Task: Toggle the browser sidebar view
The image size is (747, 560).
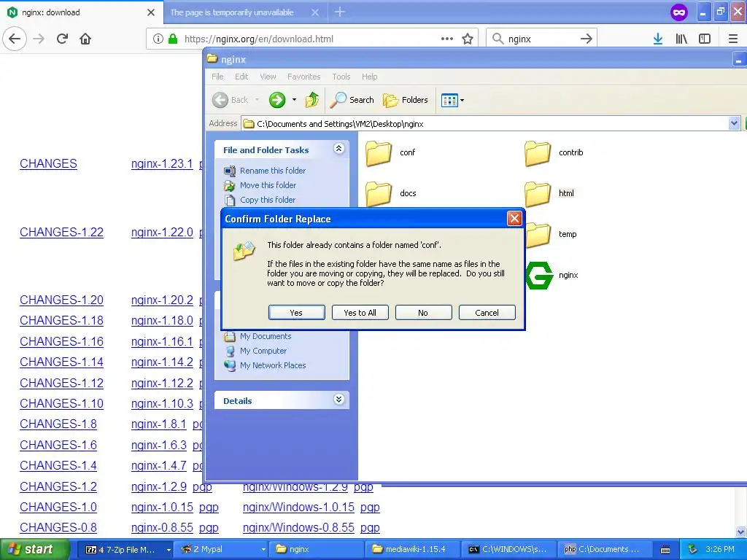Action: (x=705, y=39)
